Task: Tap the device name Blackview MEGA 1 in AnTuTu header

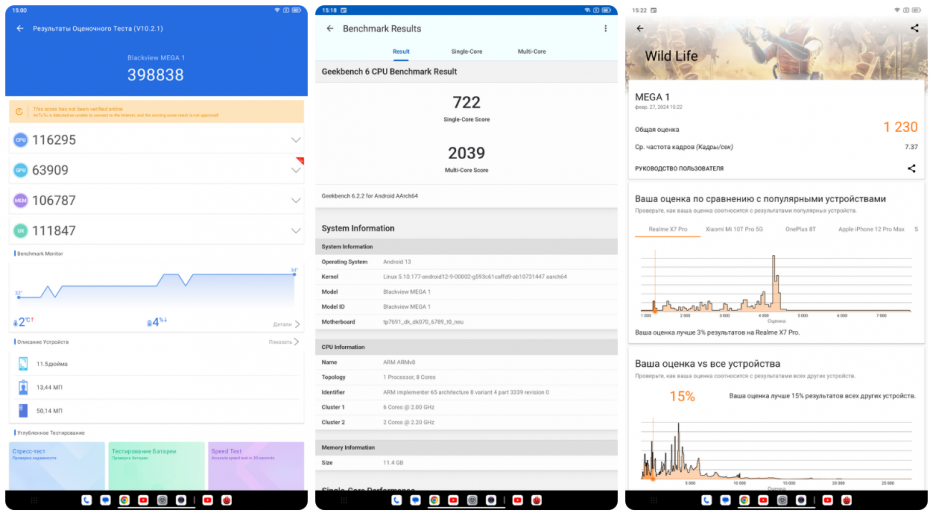Action: click(x=156, y=58)
